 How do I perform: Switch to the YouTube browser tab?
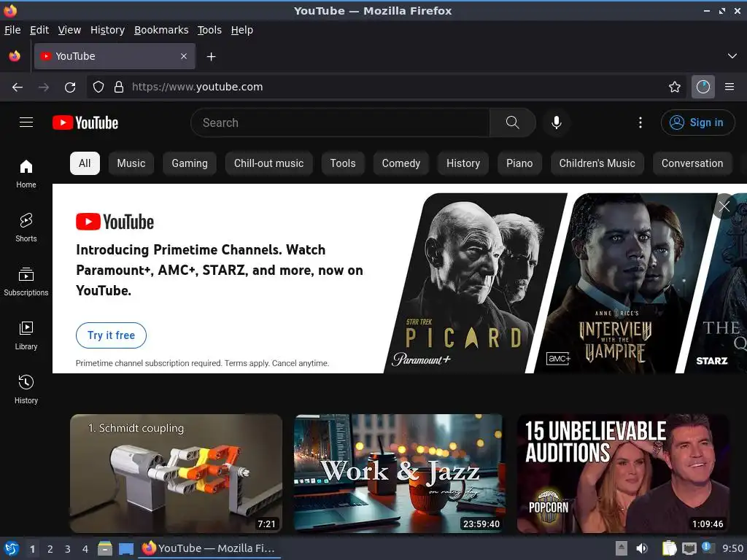(x=115, y=56)
